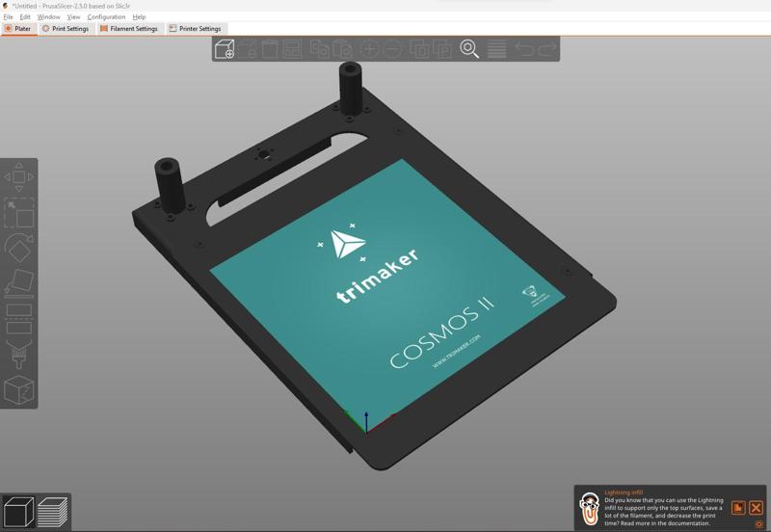Select the Seam painting cube tool
Screen dimensions: 771x532
coord(18,390)
